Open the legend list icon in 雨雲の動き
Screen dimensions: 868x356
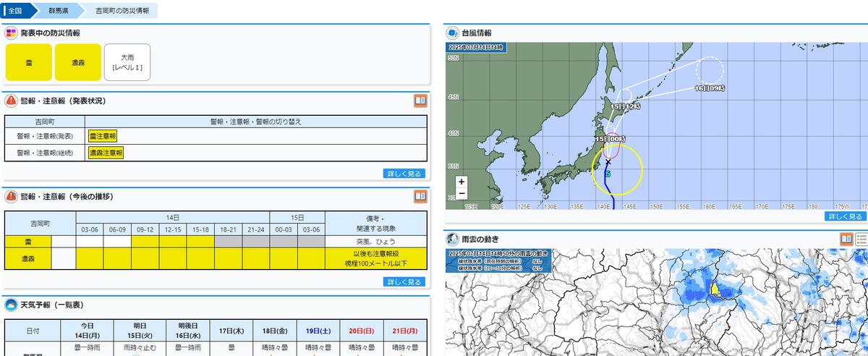[x=861, y=239]
